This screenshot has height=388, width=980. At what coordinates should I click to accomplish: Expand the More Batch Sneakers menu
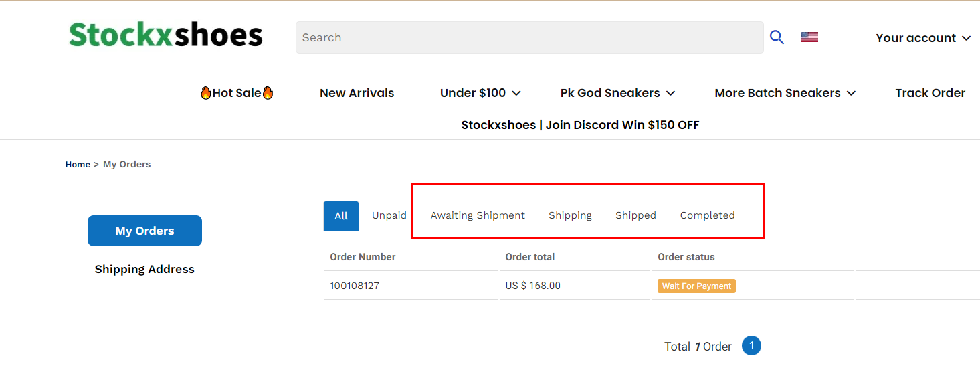tap(785, 93)
